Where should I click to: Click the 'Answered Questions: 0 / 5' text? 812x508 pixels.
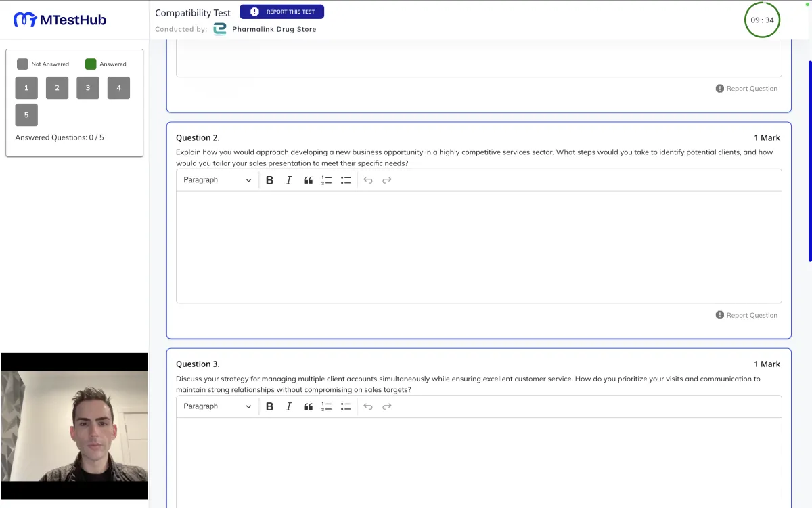click(60, 137)
